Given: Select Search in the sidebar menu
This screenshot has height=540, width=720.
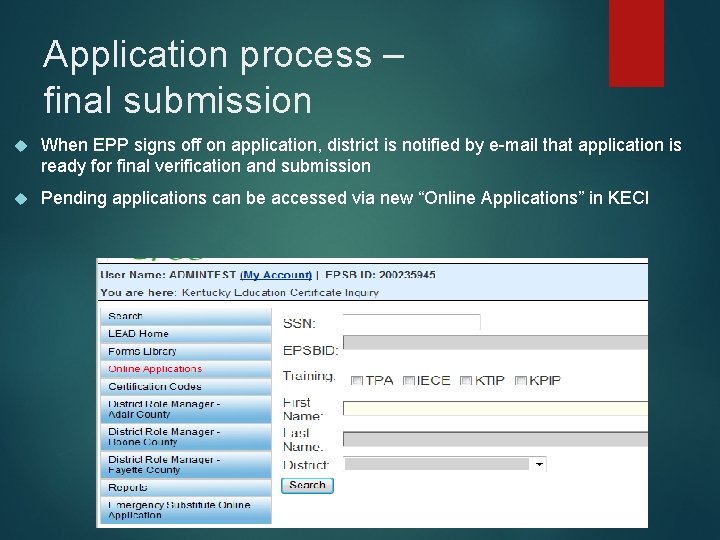Looking at the screenshot, I should click(186, 316).
